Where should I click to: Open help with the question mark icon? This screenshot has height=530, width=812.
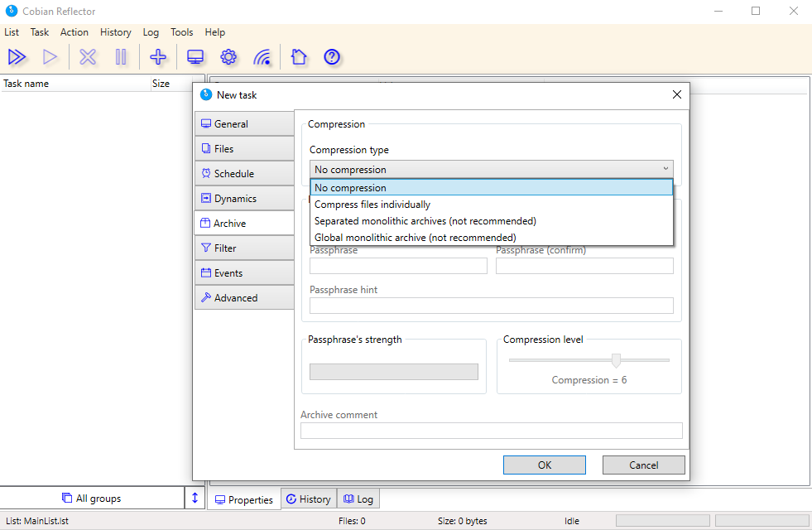(x=332, y=57)
